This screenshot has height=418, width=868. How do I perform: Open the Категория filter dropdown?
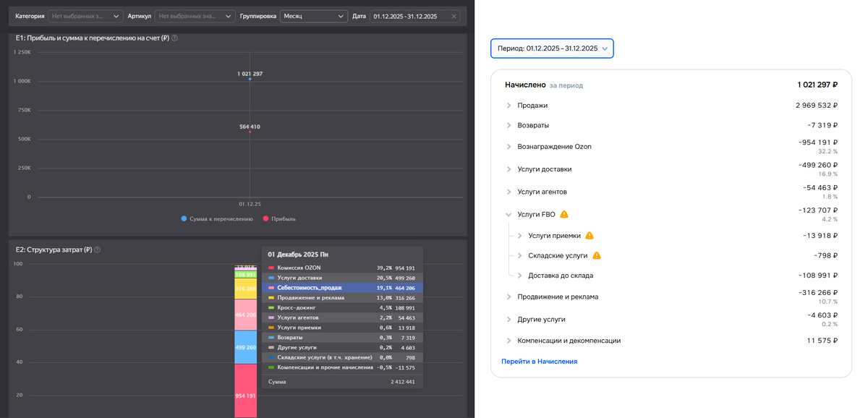[86, 16]
